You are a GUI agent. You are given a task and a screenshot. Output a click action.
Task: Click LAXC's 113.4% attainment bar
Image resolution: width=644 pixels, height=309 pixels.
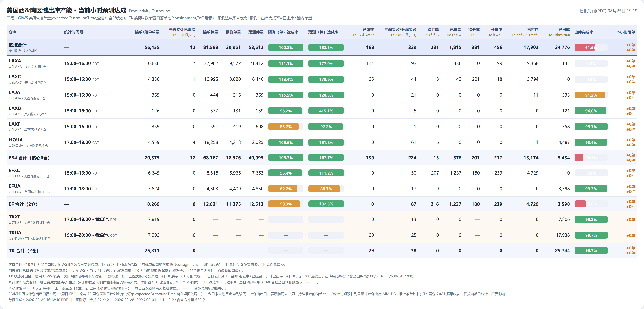286,79
